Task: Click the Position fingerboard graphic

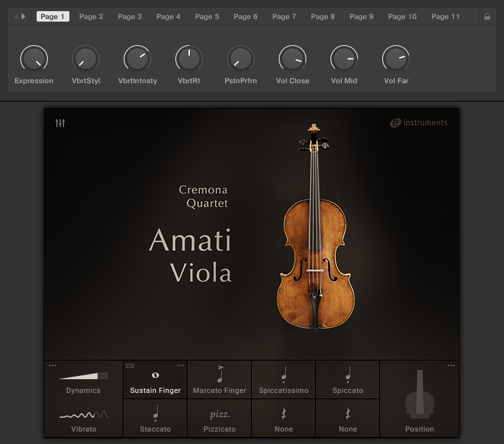Action: coord(420,394)
